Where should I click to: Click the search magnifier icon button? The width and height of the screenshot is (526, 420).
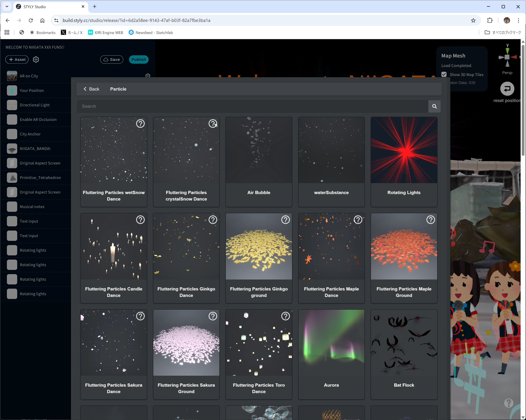tap(434, 106)
